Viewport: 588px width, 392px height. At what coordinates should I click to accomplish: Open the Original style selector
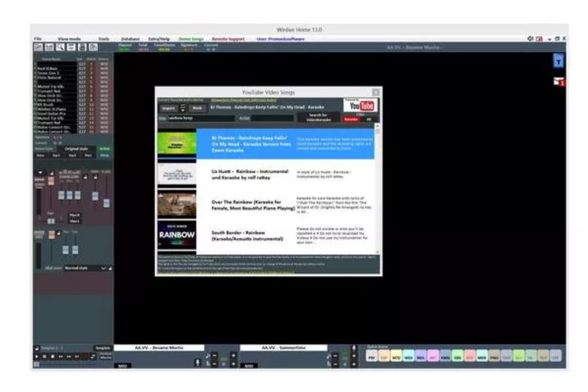76,149
